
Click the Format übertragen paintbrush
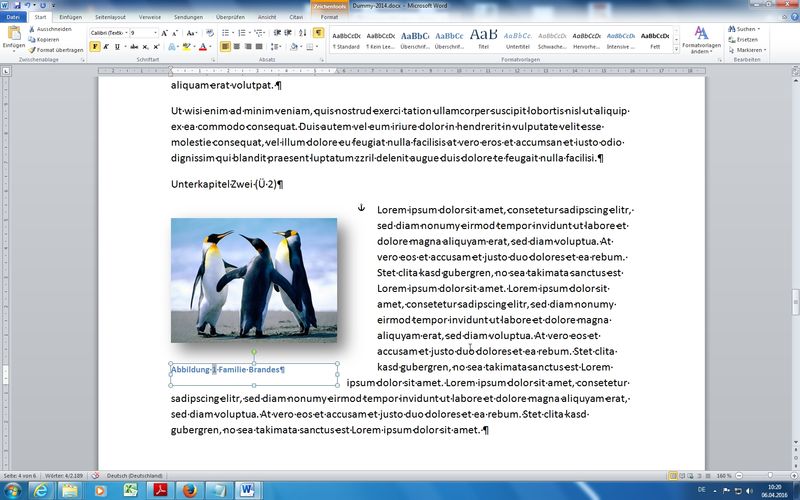(56, 50)
